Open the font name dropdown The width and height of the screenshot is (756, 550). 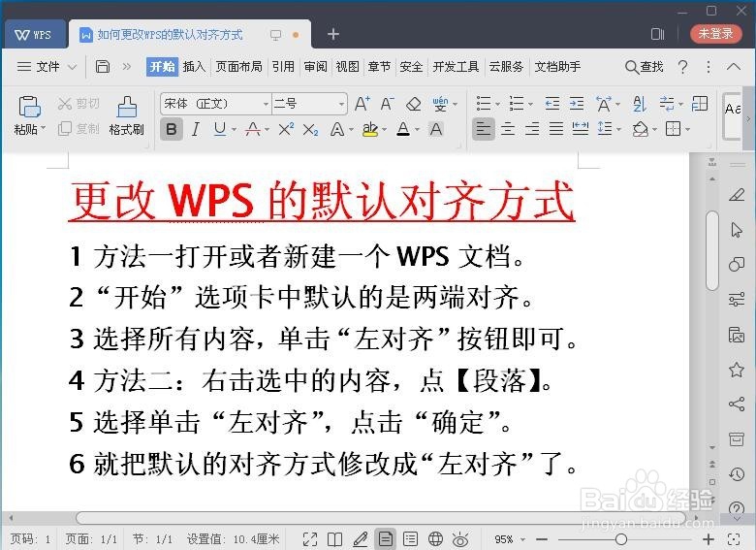(x=266, y=104)
